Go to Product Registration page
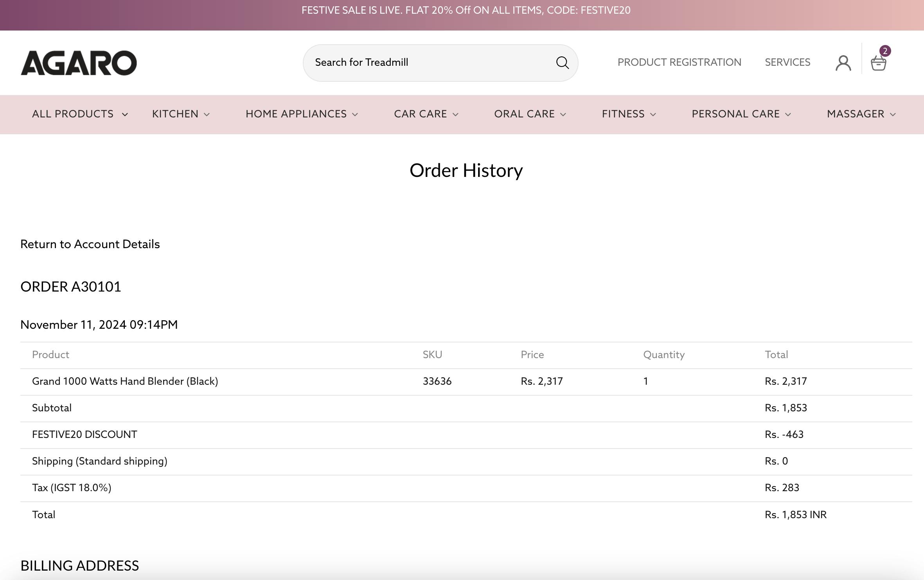 679,62
